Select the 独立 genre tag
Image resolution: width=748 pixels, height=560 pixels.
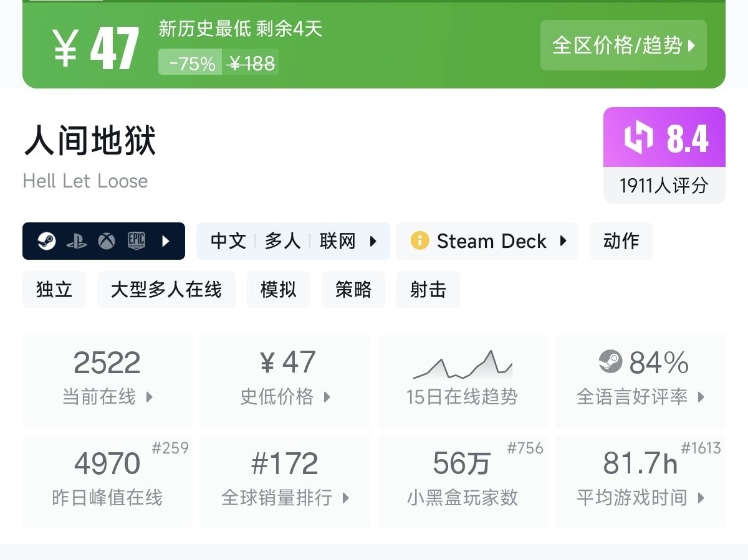click(x=54, y=290)
